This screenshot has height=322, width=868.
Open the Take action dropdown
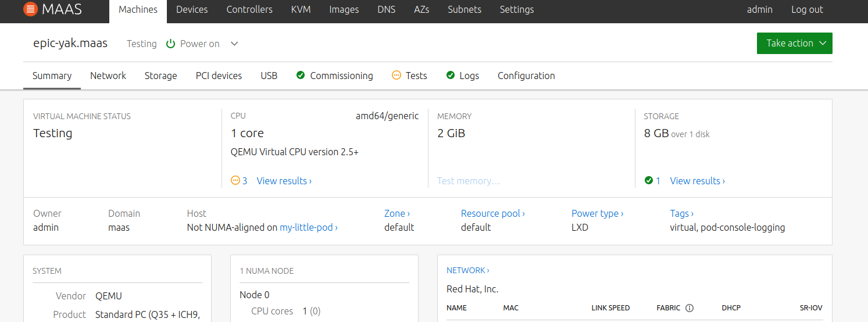[x=794, y=44]
